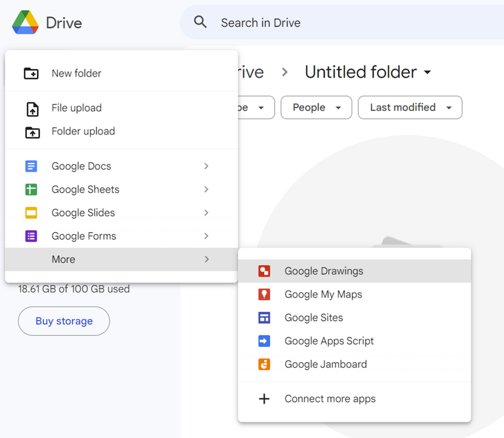Open the Untitled folder dropdown arrow
This screenshot has width=504, height=438.
click(x=428, y=72)
